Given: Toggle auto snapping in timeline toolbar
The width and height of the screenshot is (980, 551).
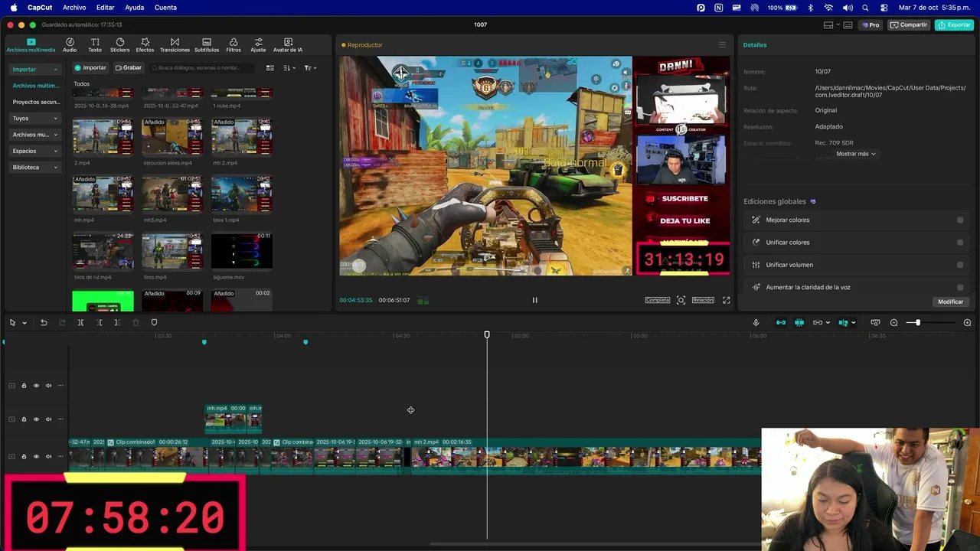Looking at the screenshot, I should (799, 323).
